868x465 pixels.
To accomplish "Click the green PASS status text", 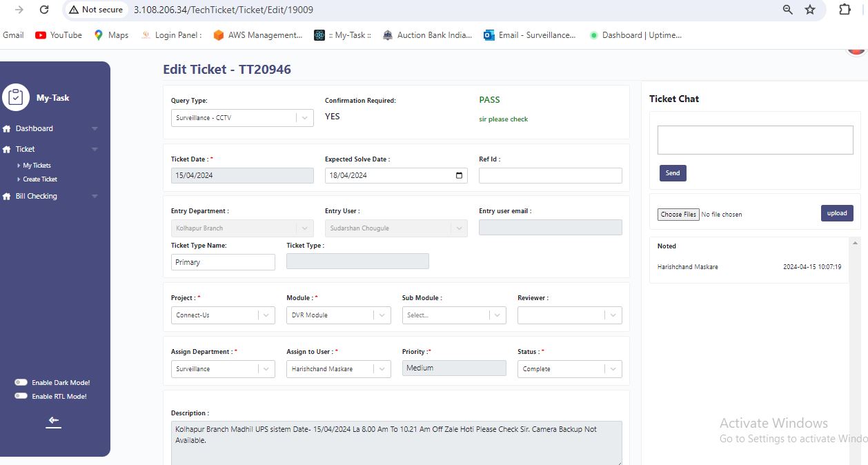I will coord(489,100).
